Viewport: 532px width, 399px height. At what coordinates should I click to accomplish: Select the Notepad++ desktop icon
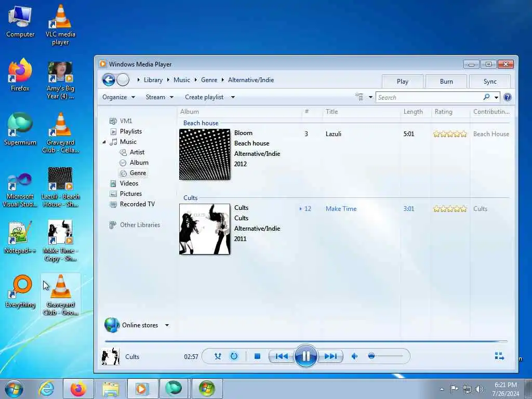(20, 237)
